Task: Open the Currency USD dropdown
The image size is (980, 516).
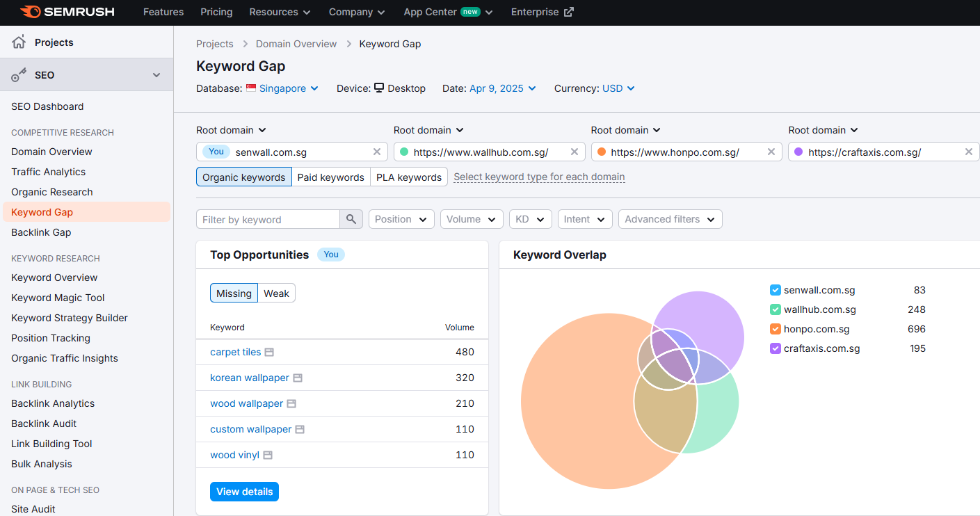Action: click(618, 88)
